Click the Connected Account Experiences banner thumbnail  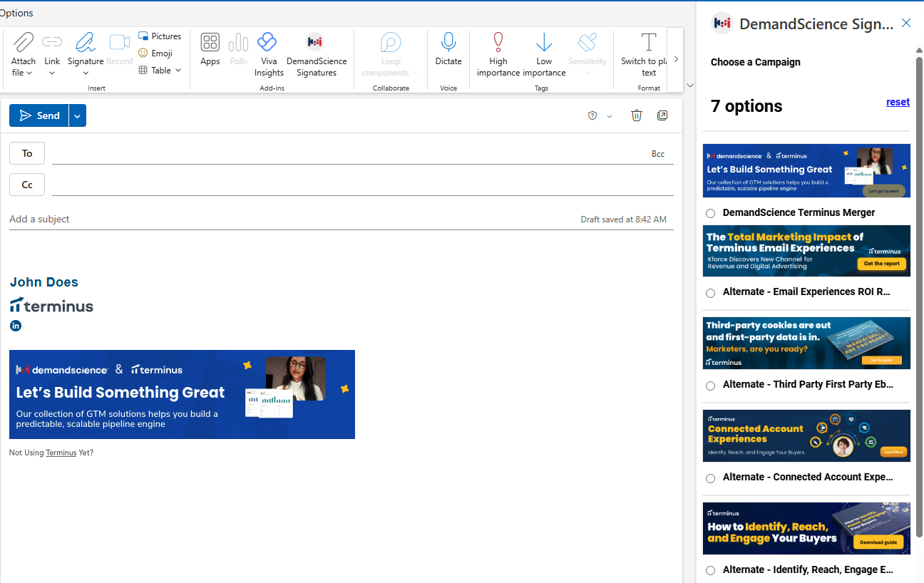click(806, 435)
